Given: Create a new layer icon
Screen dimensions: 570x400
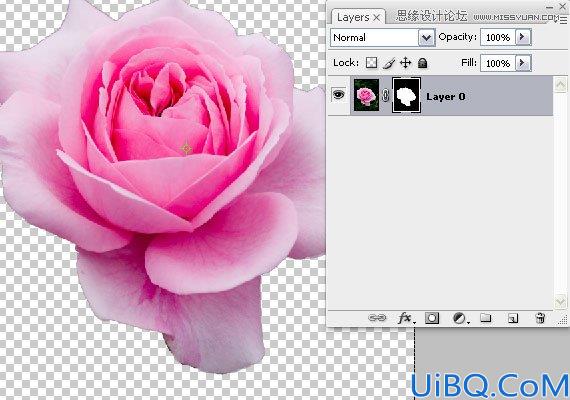Looking at the screenshot, I should (513, 319).
